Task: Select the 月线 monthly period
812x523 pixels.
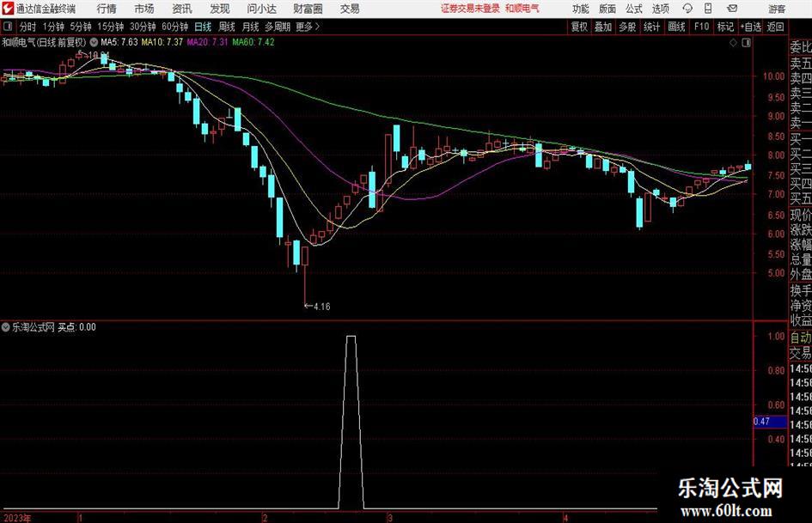Action: tap(251, 27)
